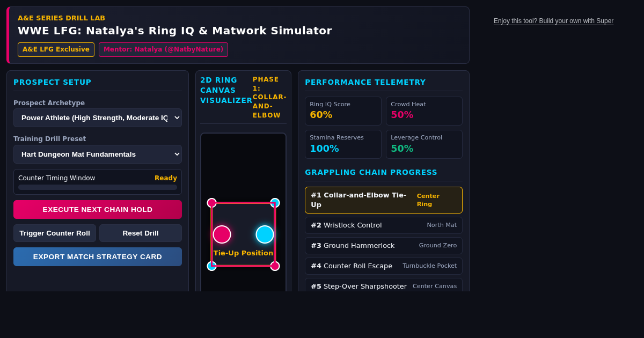Select chain step #1 Collar-and-Elbow Tie-Up
Image resolution: width=644 pixels, height=338 pixels.
pyautogui.click(x=384, y=200)
